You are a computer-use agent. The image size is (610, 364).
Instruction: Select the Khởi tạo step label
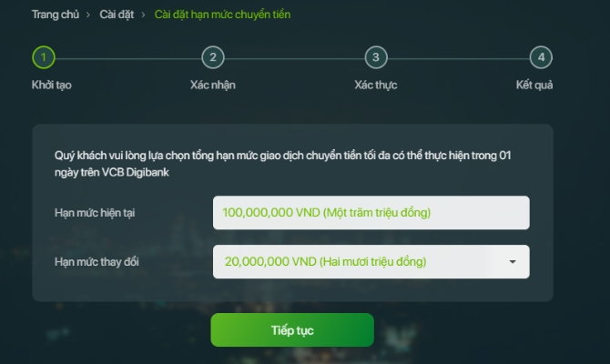51,86
